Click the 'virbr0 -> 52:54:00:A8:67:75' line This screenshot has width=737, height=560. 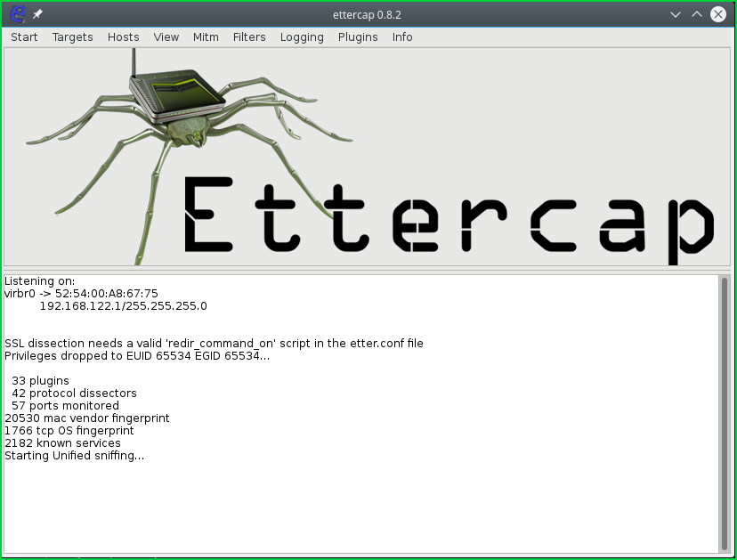tap(81, 294)
